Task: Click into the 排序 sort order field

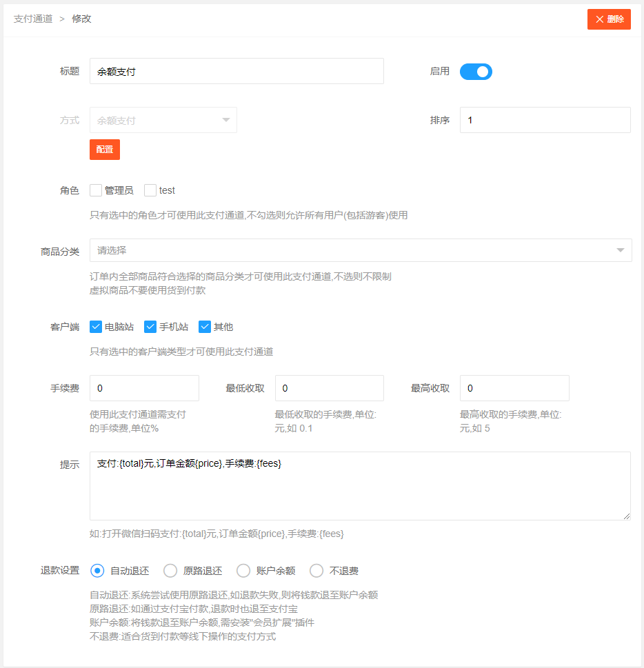Action: click(x=545, y=120)
